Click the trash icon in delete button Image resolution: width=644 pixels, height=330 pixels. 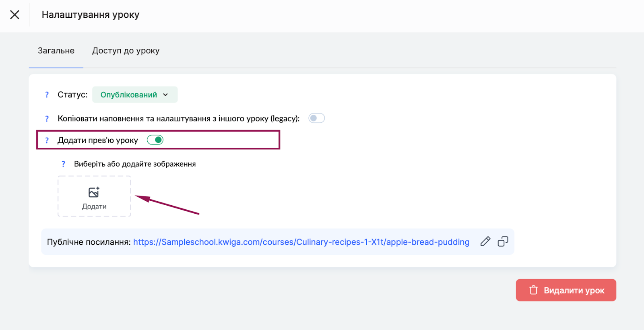[x=533, y=290]
